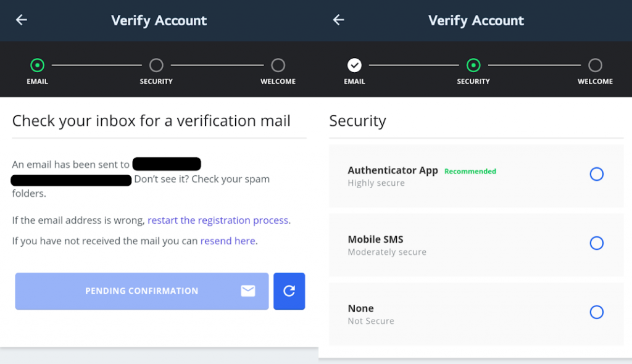Click 'WELCOME' step label on left screen
The image size is (632, 364).
click(278, 81)
